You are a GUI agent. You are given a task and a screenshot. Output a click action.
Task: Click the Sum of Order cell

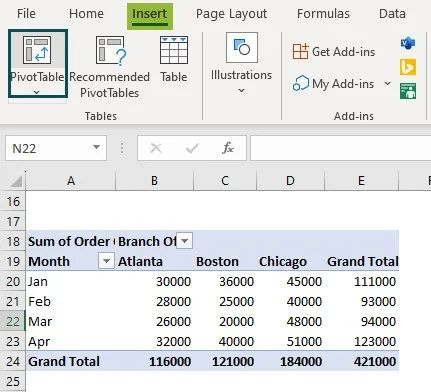[x=71, y=241]
